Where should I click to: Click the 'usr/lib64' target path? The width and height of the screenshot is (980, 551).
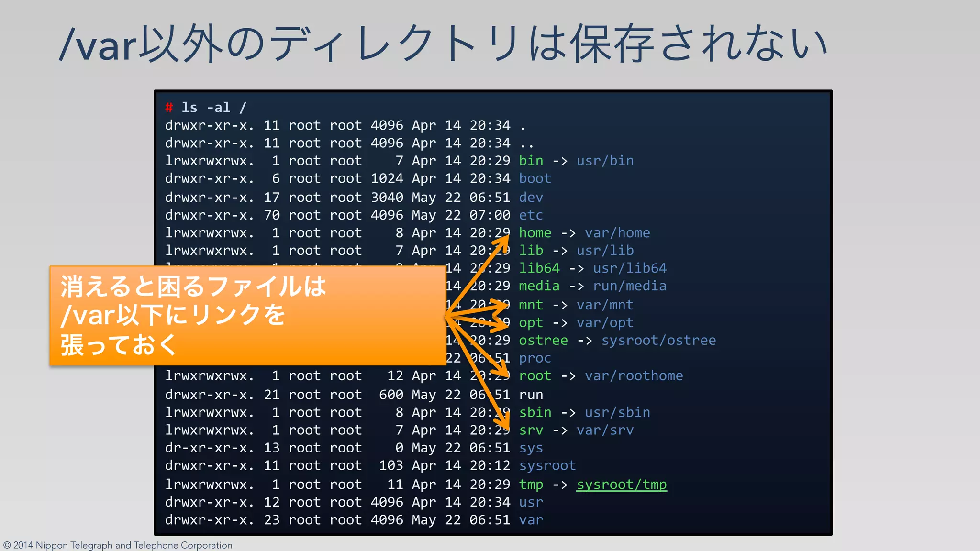click(630, 268)
